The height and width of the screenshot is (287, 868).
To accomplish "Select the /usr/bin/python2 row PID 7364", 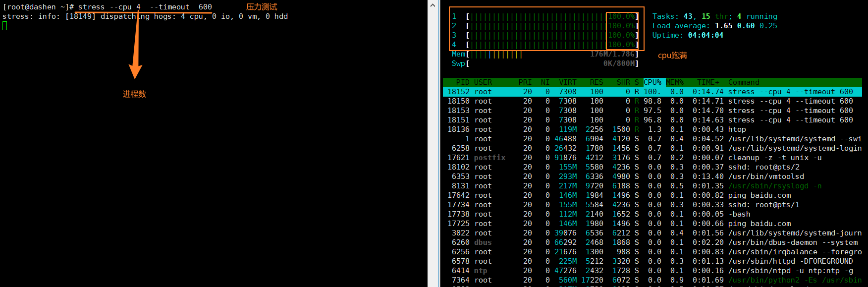I will (652, 280).
